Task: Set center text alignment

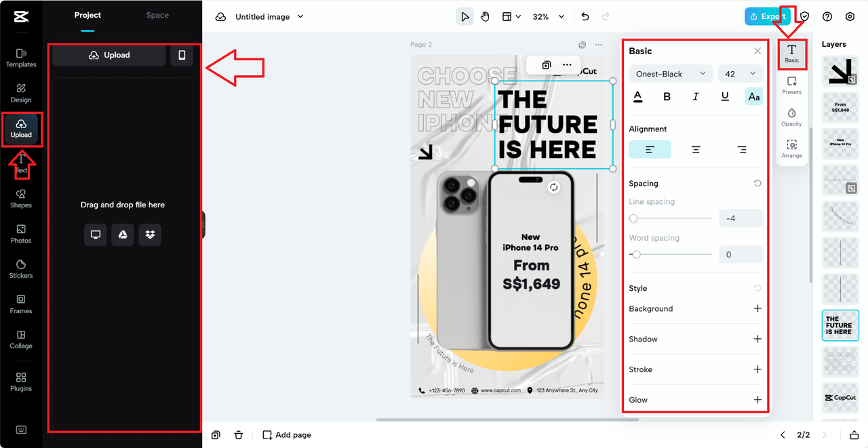Action: [x=696, y=150]
